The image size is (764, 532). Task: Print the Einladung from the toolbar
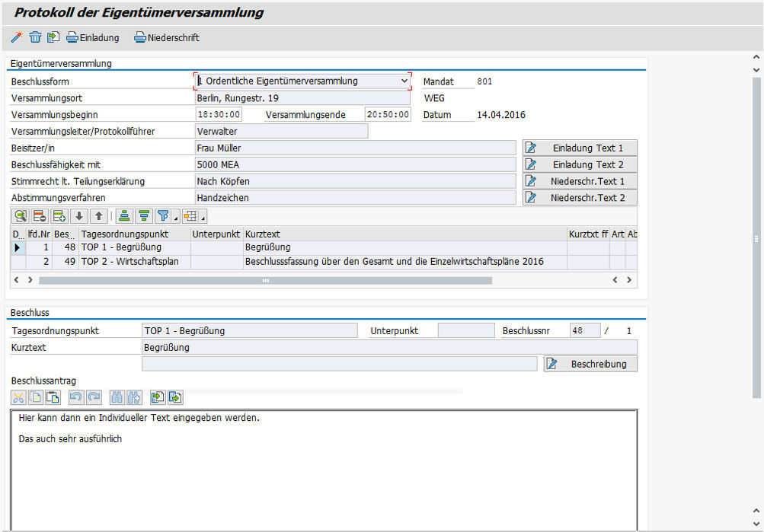click(x=93, y=37)
